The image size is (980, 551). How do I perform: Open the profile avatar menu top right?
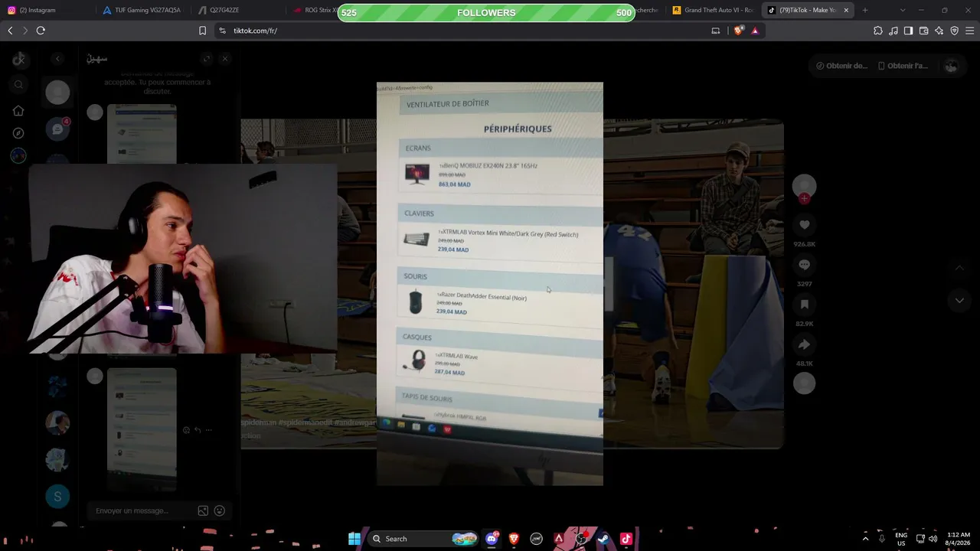(951, 66)
